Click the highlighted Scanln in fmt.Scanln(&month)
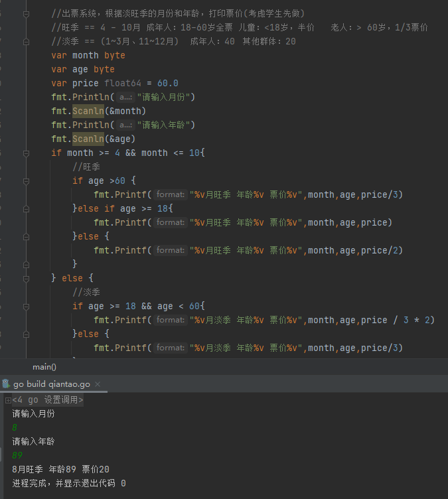 [88, 111]
